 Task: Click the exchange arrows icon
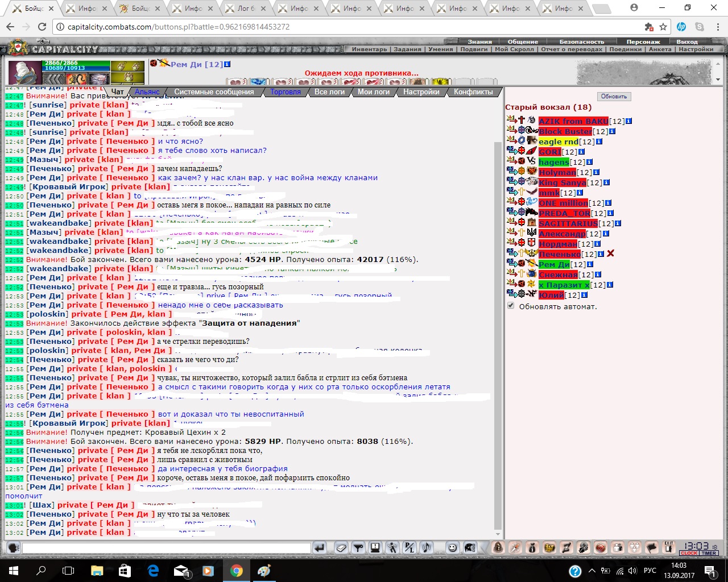pos(566,548)
